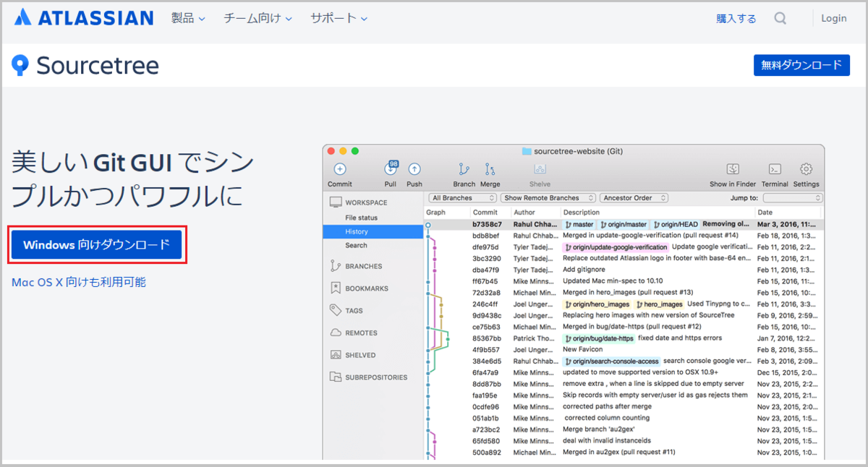This screenshot has height=467, width=868.
Task: Open the Ancestor Order dropdown
Action: [x=634, y=198]
